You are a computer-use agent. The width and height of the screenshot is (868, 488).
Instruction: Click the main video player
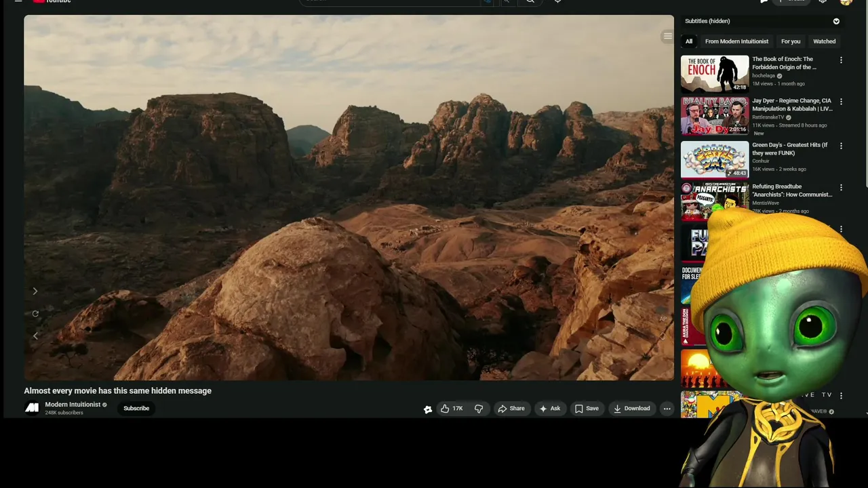point(349,197)
